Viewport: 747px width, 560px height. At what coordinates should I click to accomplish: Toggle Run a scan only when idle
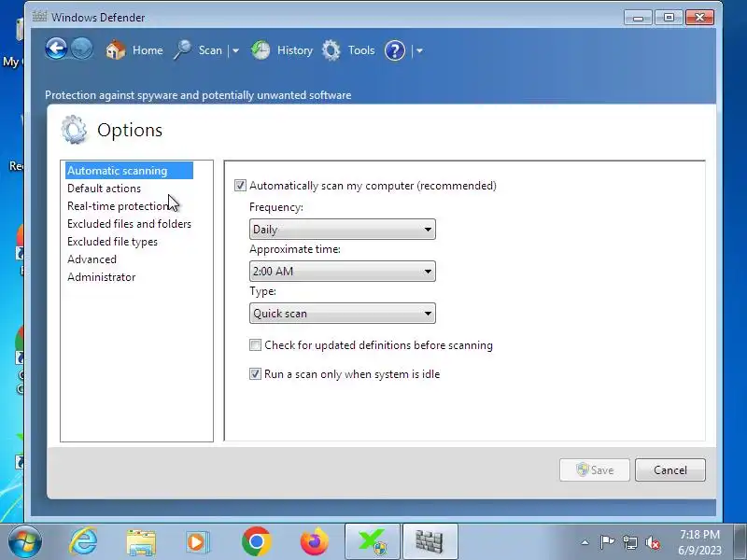[255, 374]
